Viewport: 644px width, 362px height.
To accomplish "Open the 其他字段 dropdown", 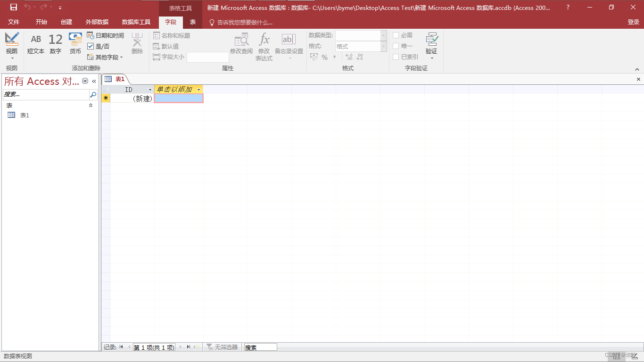I will [105, 57].
